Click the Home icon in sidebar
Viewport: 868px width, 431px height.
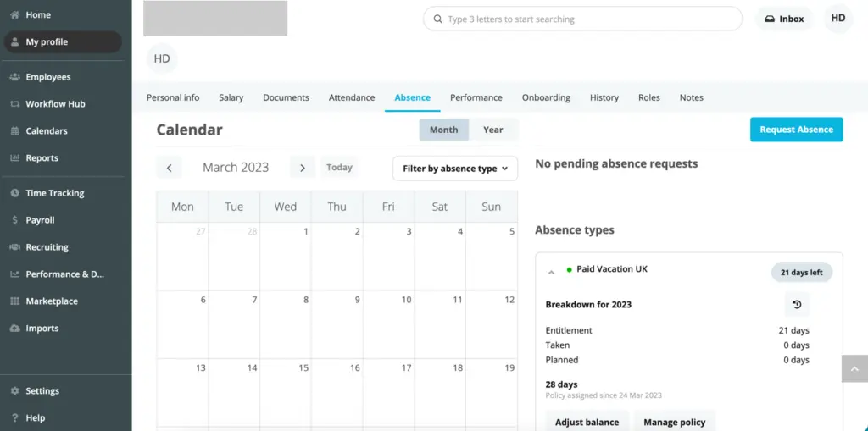[15, 15]
